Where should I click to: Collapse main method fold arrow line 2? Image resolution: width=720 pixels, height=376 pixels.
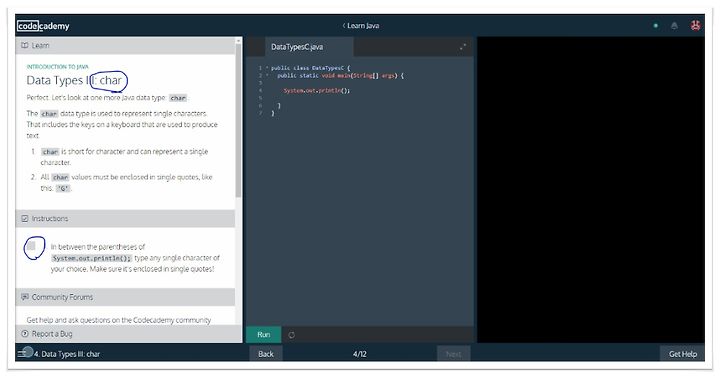(x=267, y=75)
